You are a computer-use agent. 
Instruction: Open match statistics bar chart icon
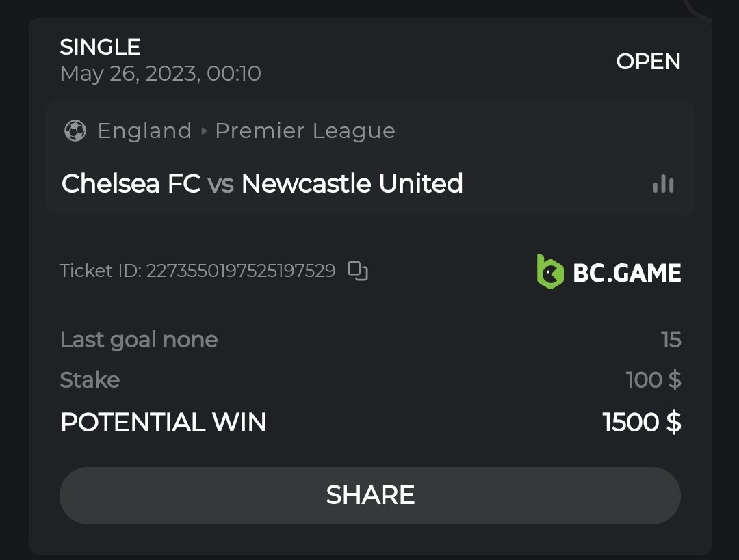click(x=663, y=183)
